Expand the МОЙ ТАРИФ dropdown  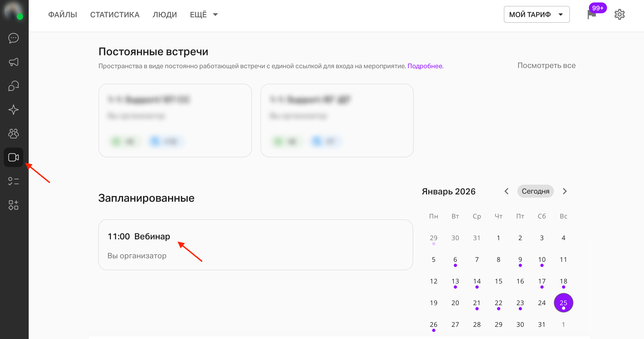point(537,14)
